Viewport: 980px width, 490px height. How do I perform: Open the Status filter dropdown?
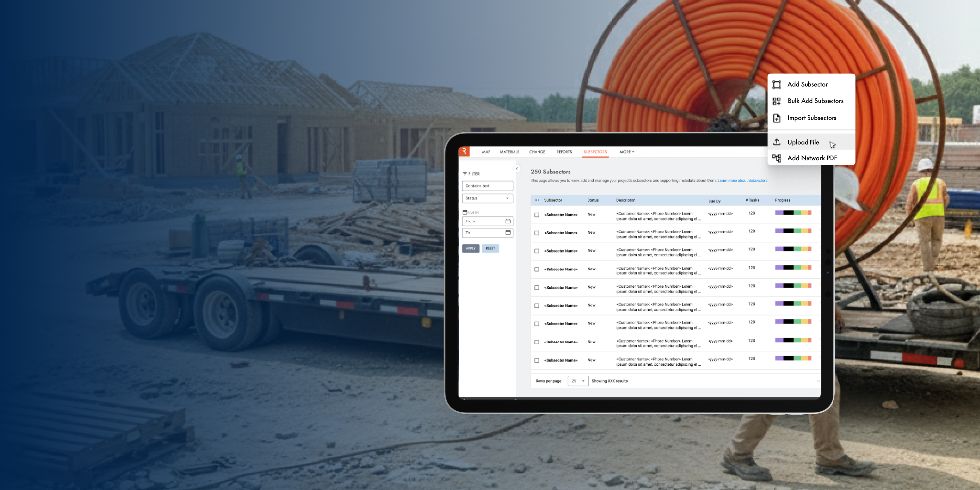click(x=487, y=198)
